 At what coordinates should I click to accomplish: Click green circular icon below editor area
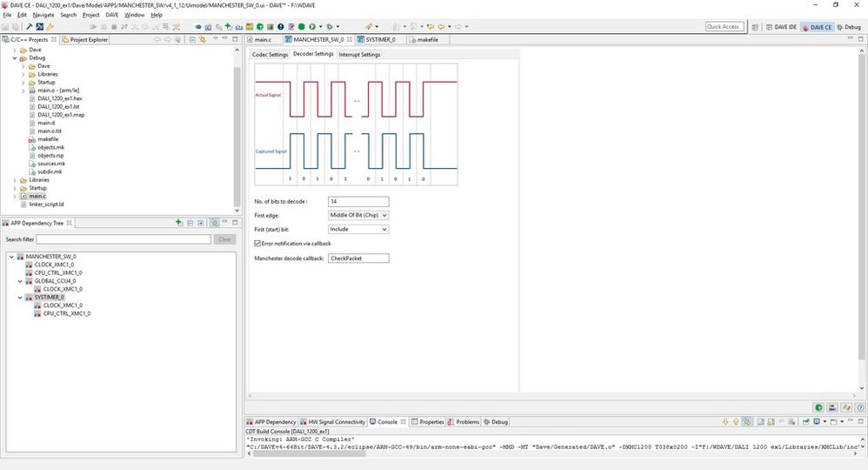point(818,407)
